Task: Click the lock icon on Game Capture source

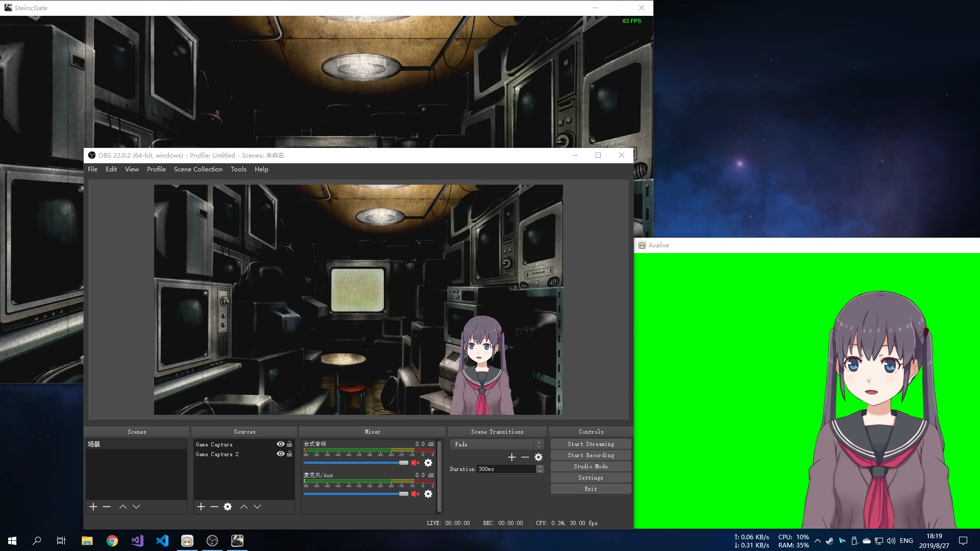Action: pos(289,444)
